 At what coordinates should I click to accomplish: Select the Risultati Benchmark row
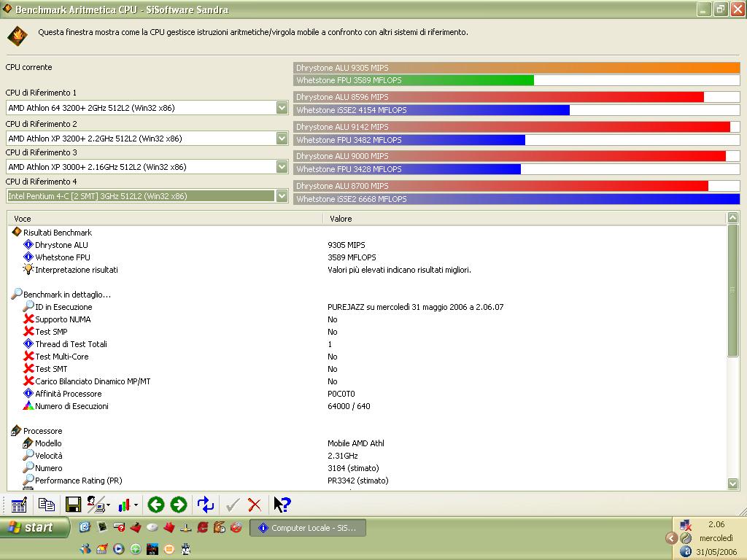(x=368, y=233)
